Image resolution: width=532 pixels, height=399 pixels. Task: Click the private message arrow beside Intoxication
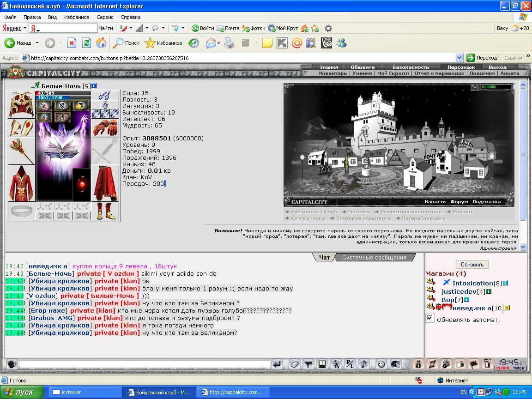click(430, 282)
